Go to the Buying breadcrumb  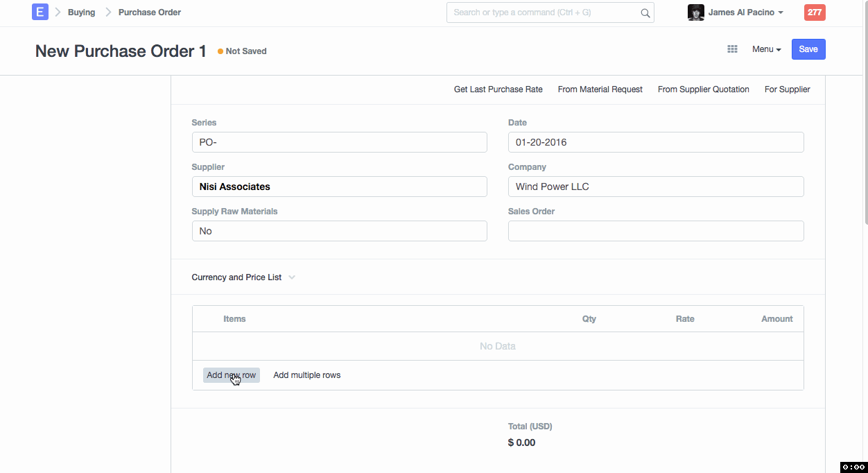(x=81, y=12)
